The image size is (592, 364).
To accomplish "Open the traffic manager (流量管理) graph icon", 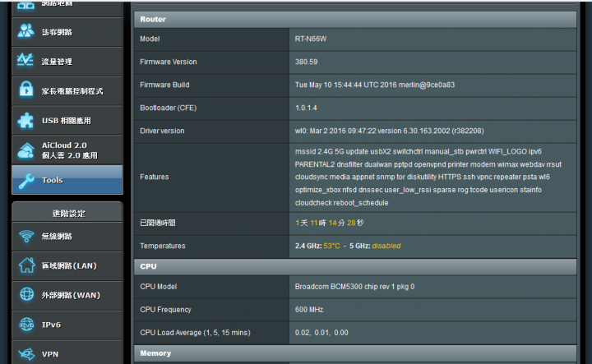I will pos(25,60).
